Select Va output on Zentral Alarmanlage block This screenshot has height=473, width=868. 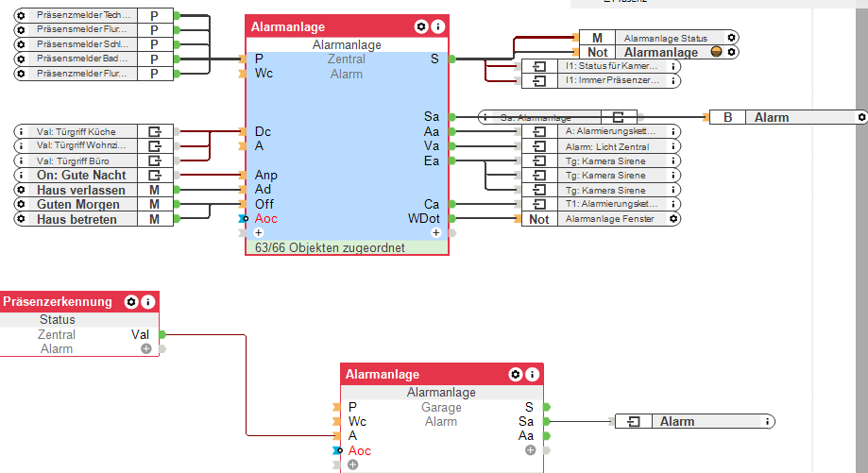tap(432, 146)
